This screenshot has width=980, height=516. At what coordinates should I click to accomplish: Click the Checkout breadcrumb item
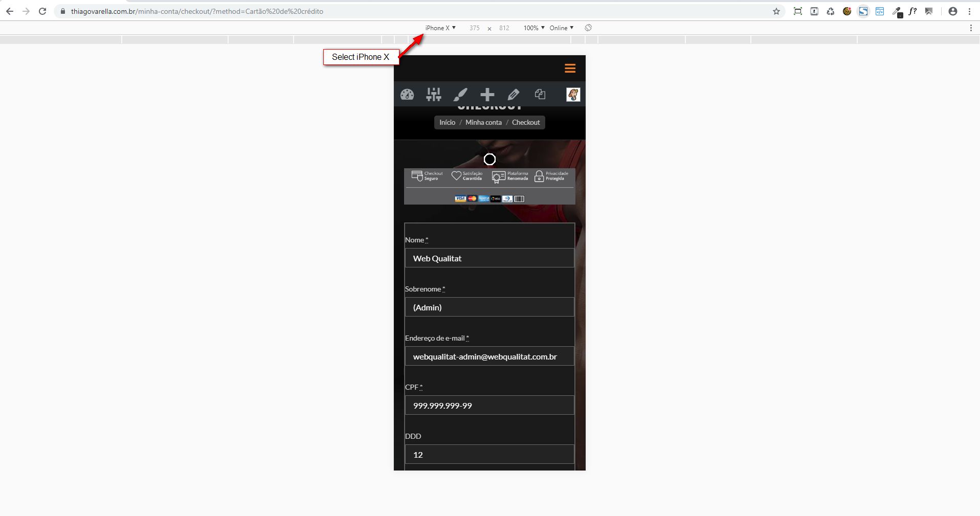point(526,123)
